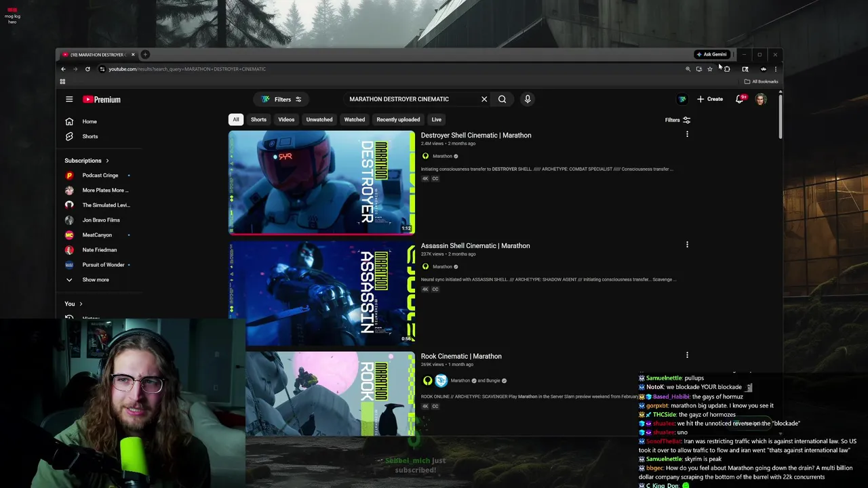Select the Shorts filter chip

point(258,120)
